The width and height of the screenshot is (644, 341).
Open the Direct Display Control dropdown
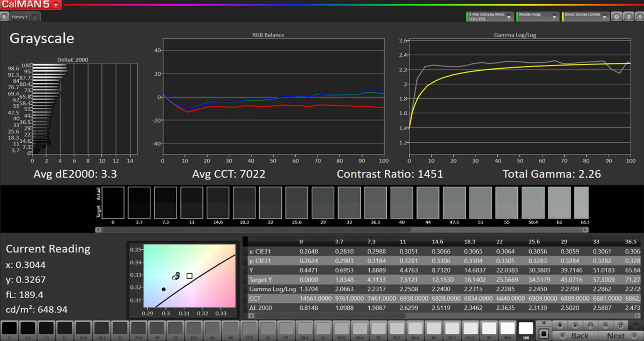[604, 17]
